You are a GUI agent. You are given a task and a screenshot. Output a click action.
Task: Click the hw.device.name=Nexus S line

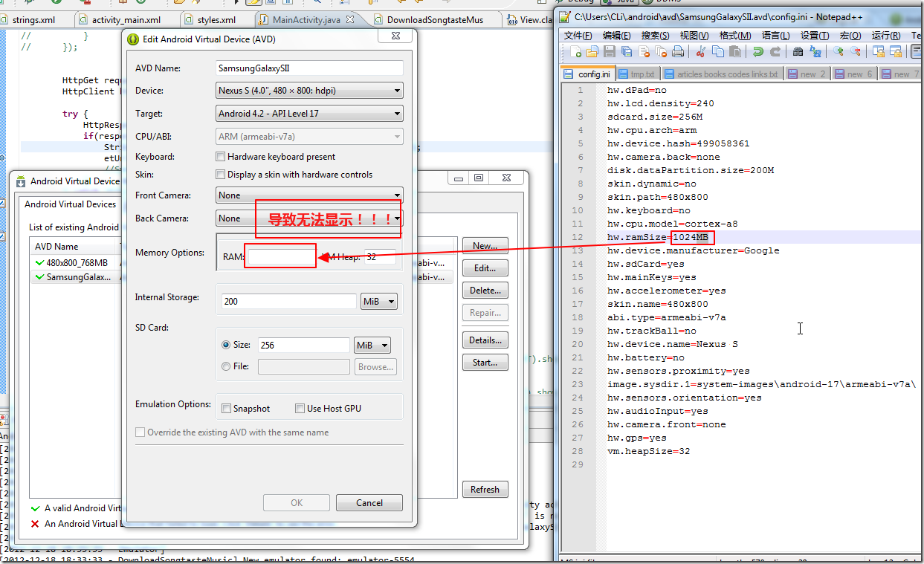pyautogui.click(x=672, y=345)
